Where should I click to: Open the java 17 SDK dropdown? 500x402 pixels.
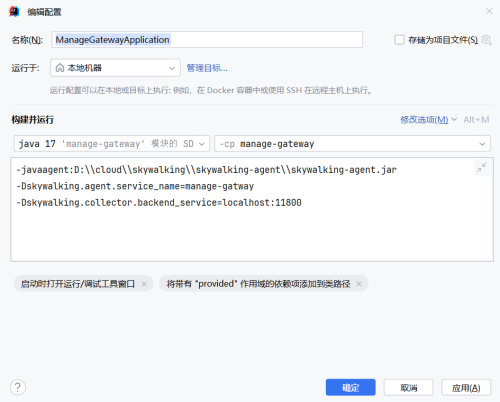[x=112, y=144]
